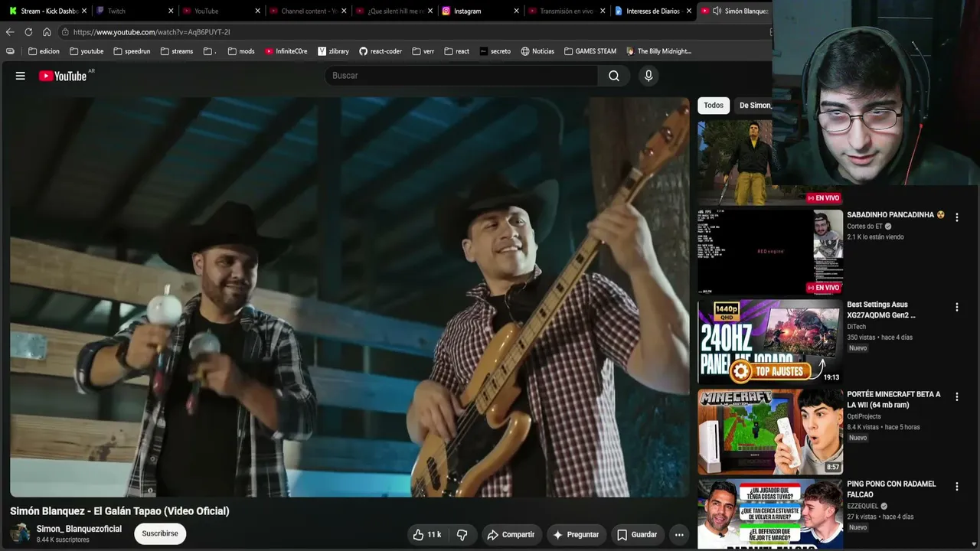The width and height of the screenshot is (980, 551).
Task: Open the edicion bookmarks folder
Action: pos(44,51)
